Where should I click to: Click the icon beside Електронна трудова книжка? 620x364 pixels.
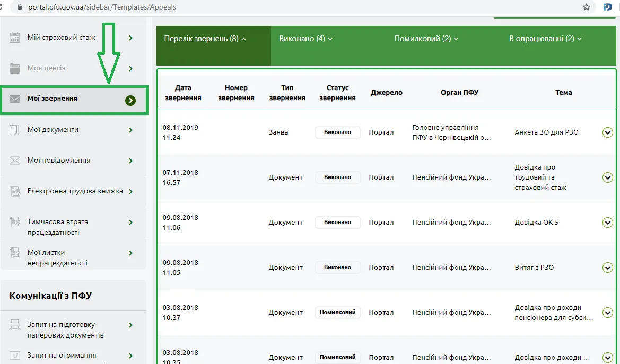pos(15,191)
